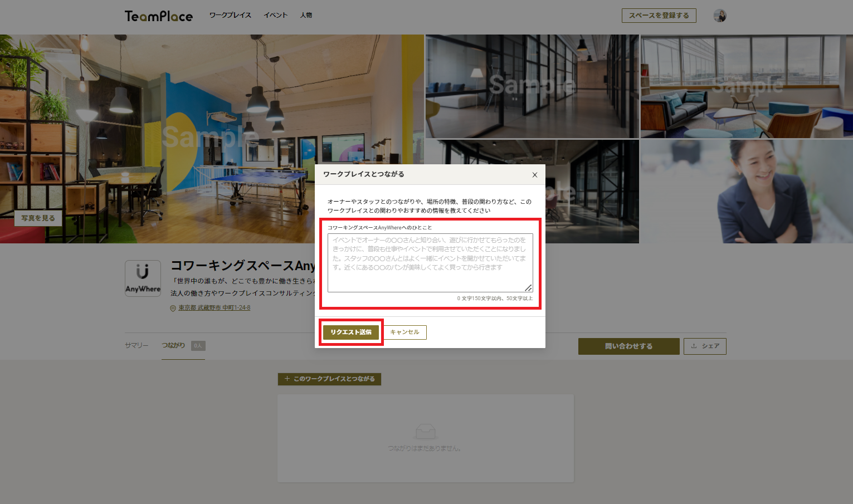Viewport: 853px width, 504px height.
Task: Switch to the サマリー tab
Action: [x=137, y=345]
